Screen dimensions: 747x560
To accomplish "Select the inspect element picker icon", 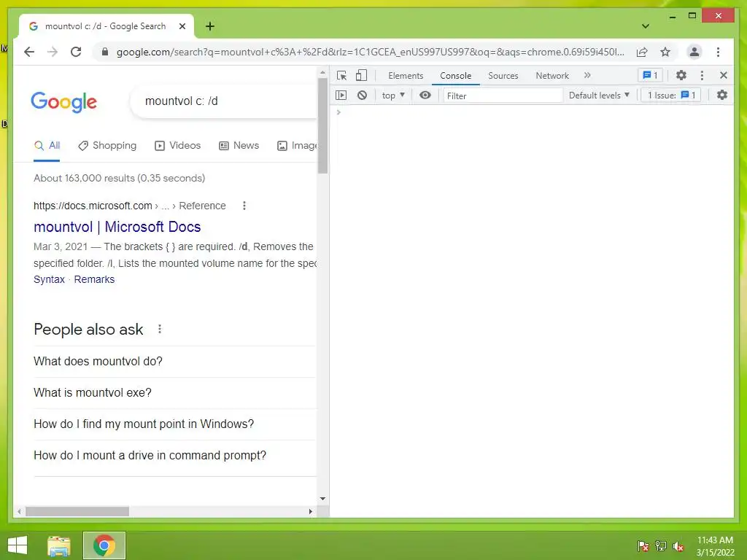I will [x=341, y=75].
